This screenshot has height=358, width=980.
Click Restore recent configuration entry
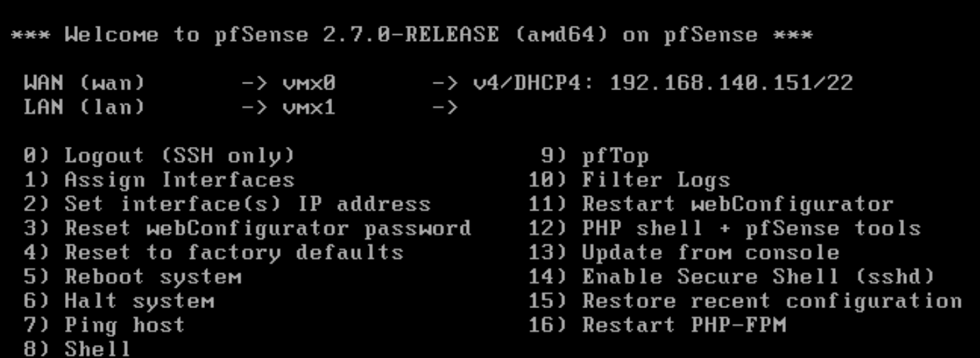pyautogui.click(x=745, y=301)
